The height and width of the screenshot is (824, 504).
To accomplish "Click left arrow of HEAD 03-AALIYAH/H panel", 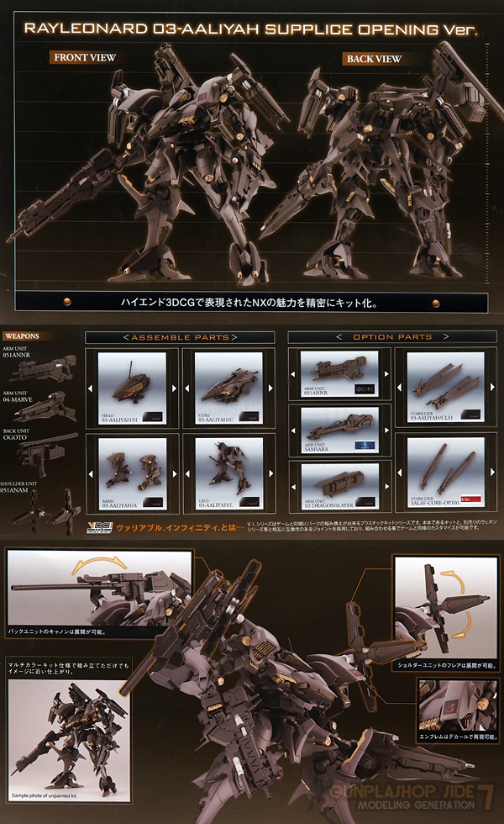I will tap(91, 388).
